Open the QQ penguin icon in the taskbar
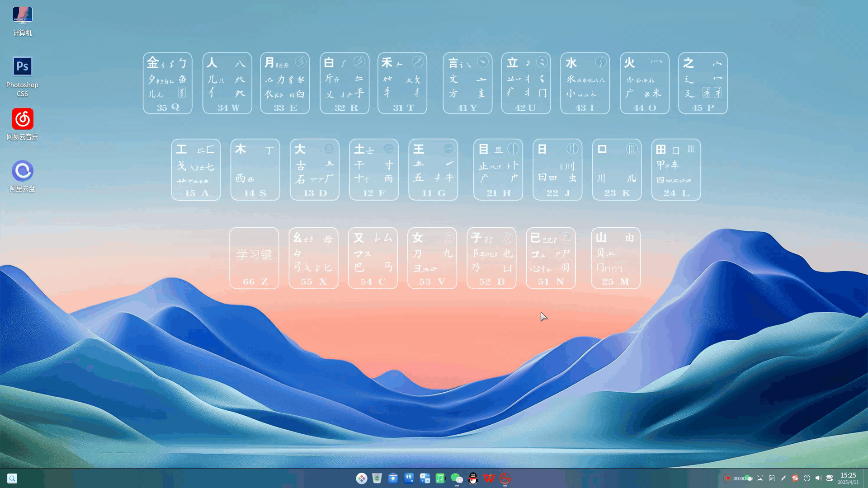The height and width of the screenshot is (488, 868). click(x=473, y=479)
